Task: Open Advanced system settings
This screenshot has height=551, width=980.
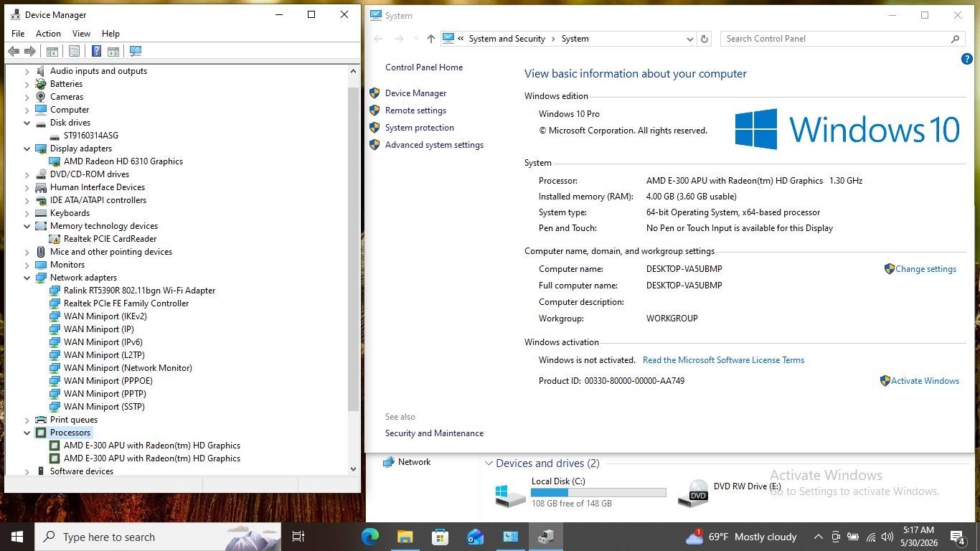Action: (x=434, y=145)
